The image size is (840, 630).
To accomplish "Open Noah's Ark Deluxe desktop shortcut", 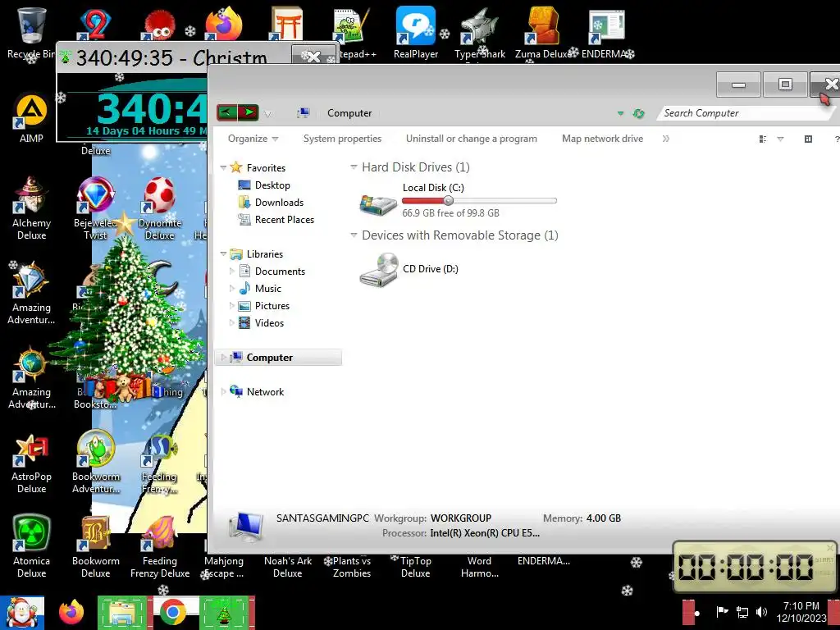I will [x=288, y=567].
